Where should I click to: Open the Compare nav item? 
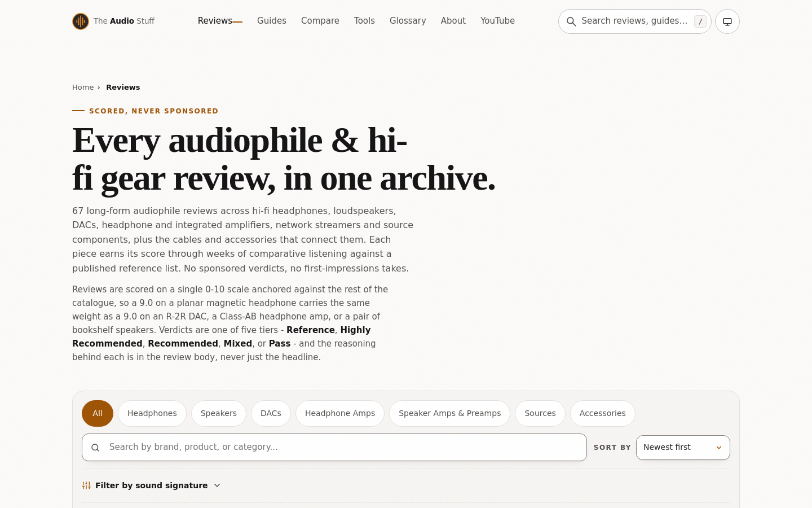click(320, 21)
